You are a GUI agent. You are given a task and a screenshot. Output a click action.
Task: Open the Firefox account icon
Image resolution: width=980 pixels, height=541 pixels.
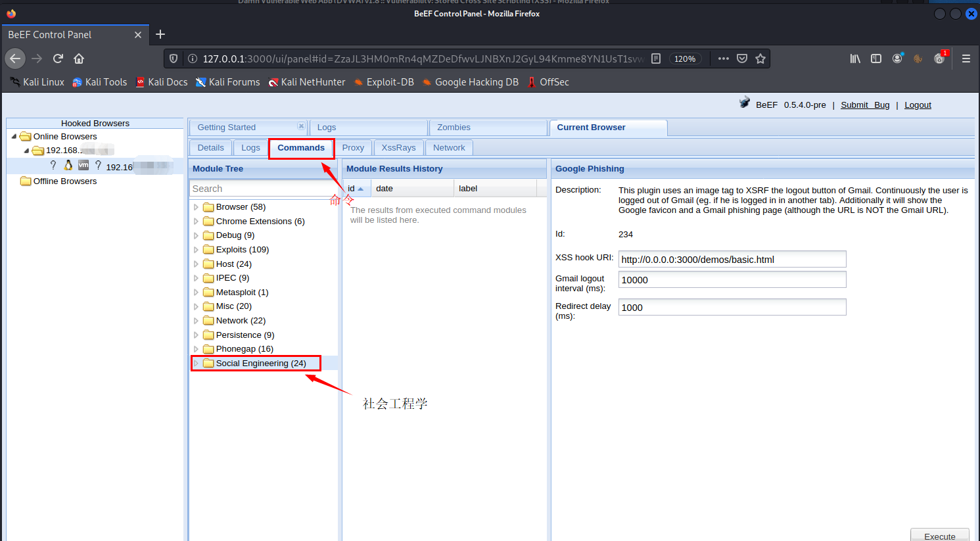(897, 59)
